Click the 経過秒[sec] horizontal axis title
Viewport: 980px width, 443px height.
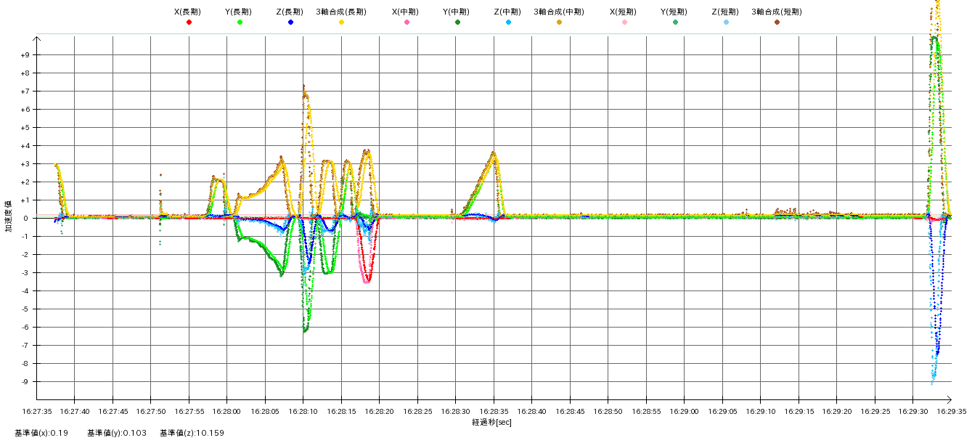click(491, 422)
